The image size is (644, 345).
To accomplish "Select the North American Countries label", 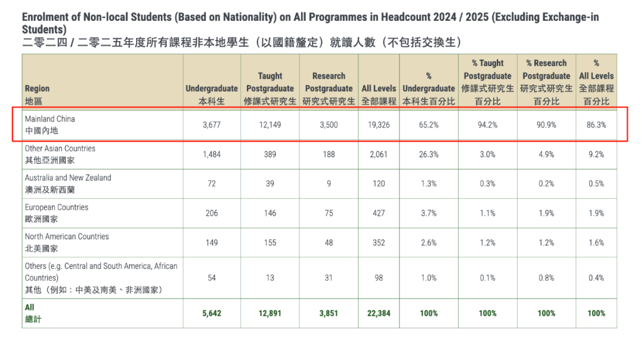I will pos(67,242).
